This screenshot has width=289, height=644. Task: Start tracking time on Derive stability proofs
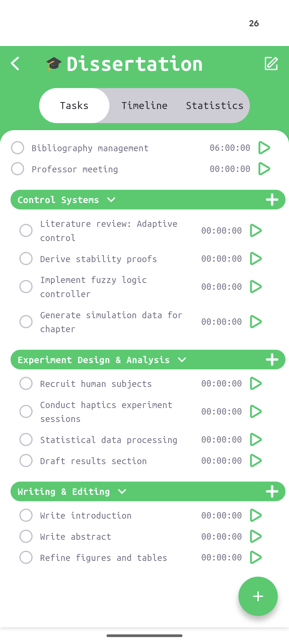point(256,258)
